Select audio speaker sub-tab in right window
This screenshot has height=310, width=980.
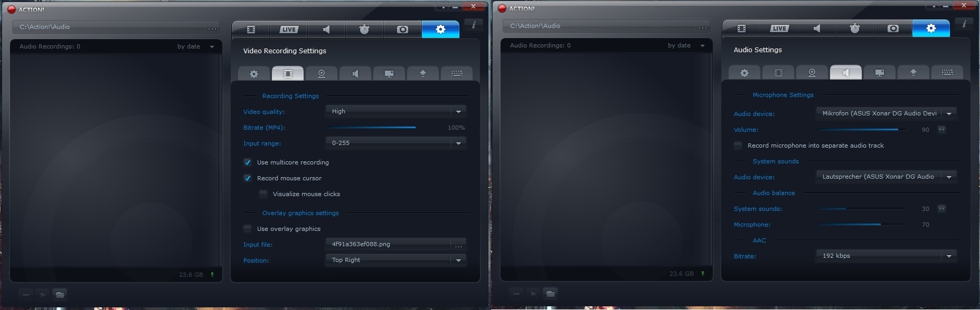tap(846, 73)
